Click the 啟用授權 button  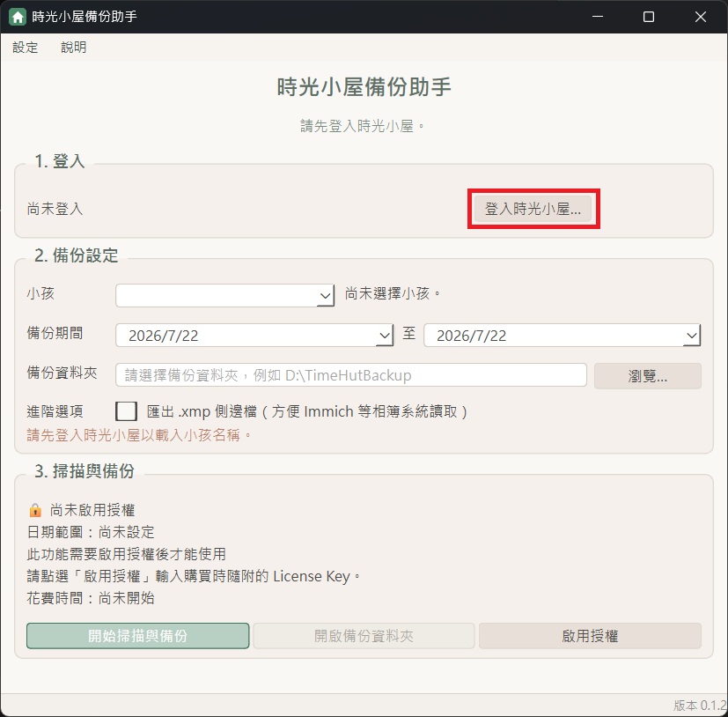pos(590,636)
